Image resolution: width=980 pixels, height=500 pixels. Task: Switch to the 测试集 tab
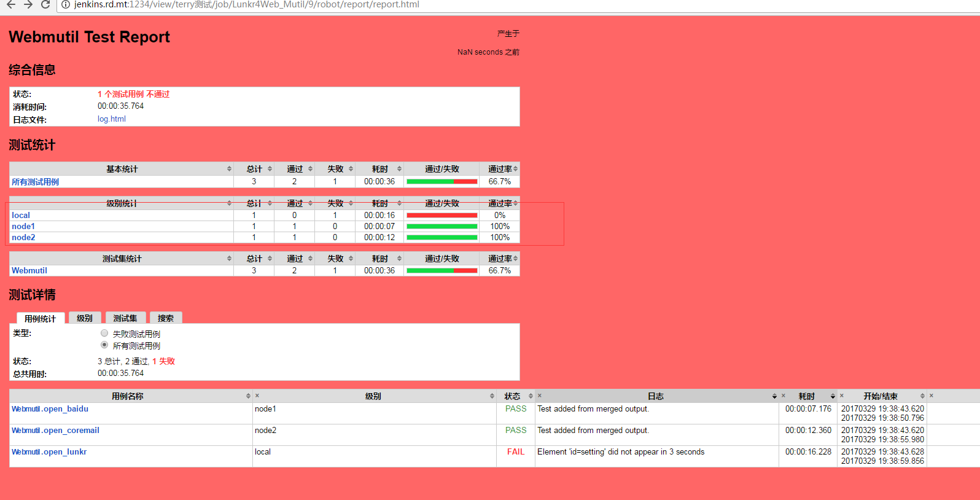pyautogui.click(x=125, y=318)
